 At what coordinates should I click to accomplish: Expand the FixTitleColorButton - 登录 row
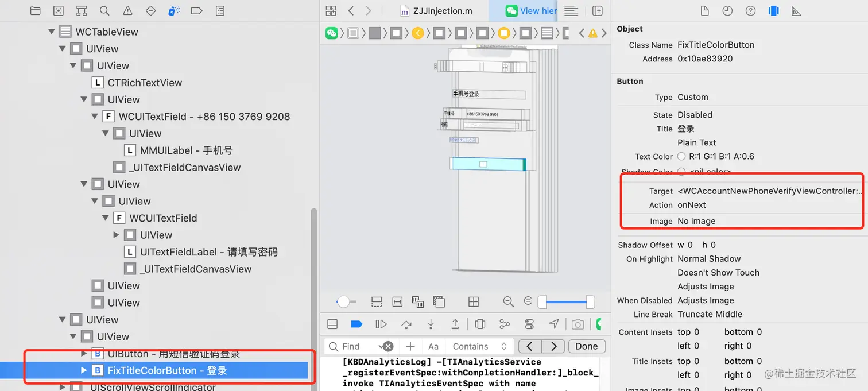[84, 370]
